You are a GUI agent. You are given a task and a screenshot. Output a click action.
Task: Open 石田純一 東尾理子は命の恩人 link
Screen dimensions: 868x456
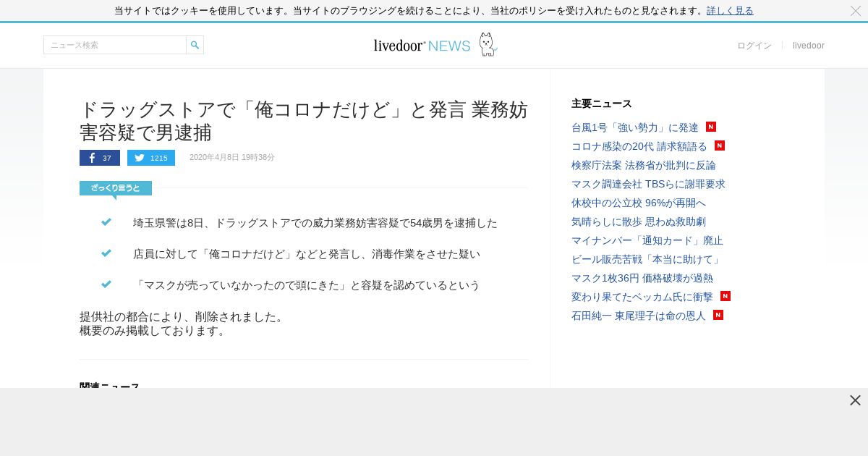[639, 316]
